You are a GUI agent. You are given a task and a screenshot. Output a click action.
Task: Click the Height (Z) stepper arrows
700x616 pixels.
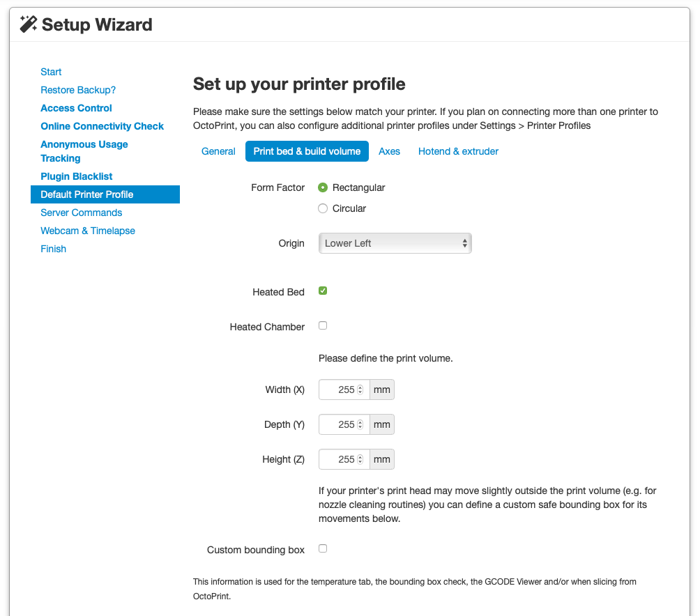point(360,459)
